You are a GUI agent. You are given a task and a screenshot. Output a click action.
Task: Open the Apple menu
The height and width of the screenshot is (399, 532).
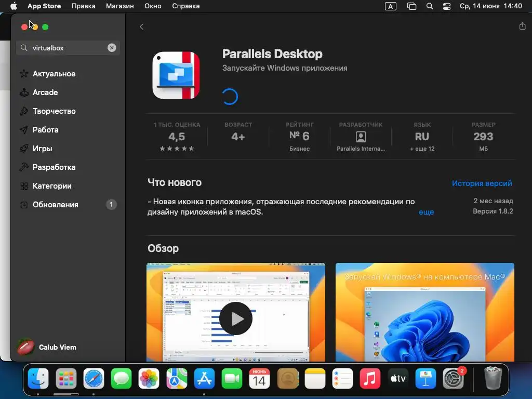14,6
